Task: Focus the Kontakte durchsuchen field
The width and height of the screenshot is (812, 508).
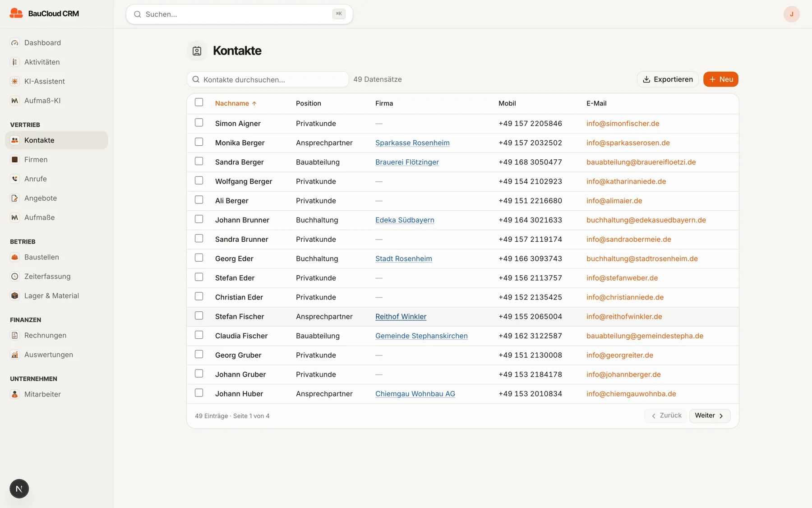Action: point(268,79)
